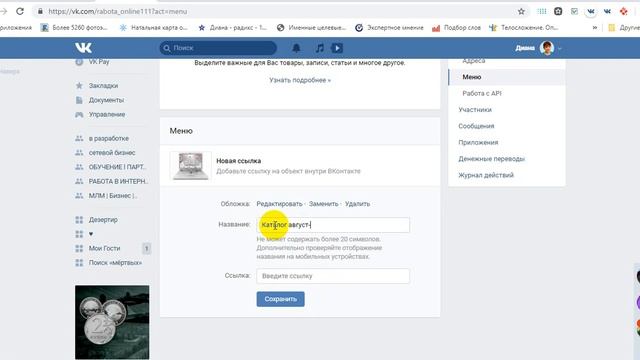Open the 'Телосложение. Он...' bookmark

[x=524, y=28]
